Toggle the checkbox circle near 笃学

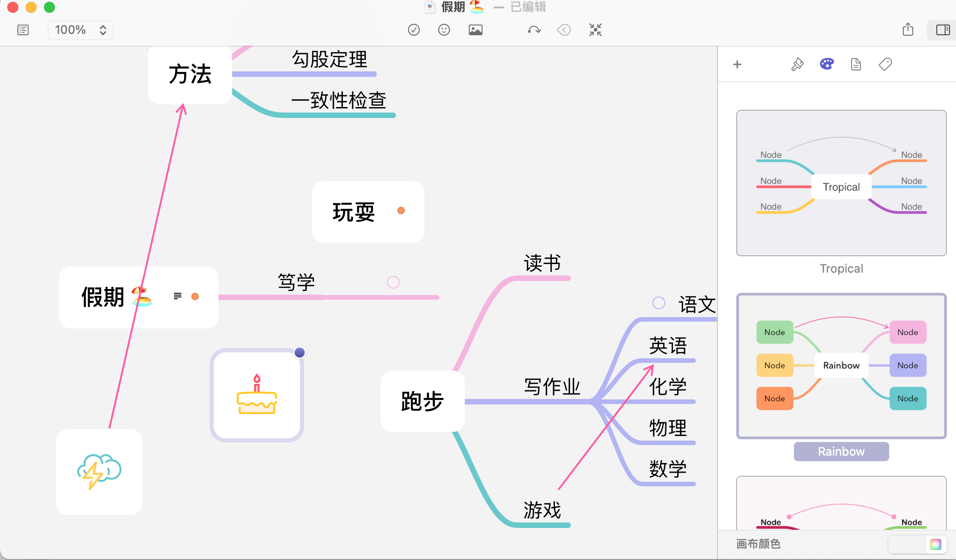393,282
